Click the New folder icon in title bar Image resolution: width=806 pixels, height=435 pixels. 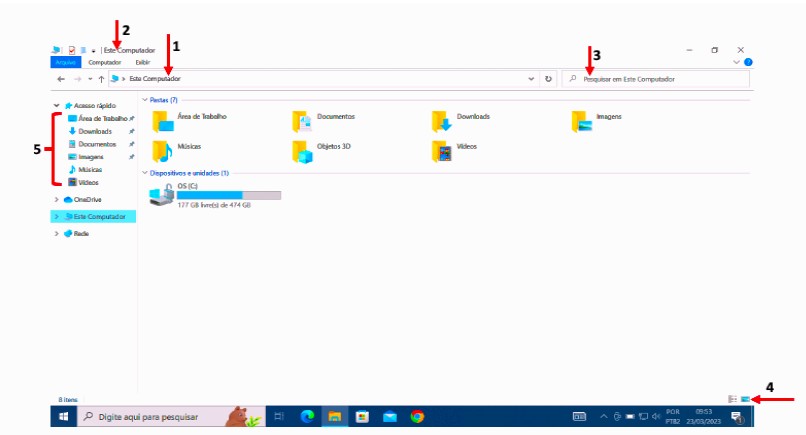(83, 50)
